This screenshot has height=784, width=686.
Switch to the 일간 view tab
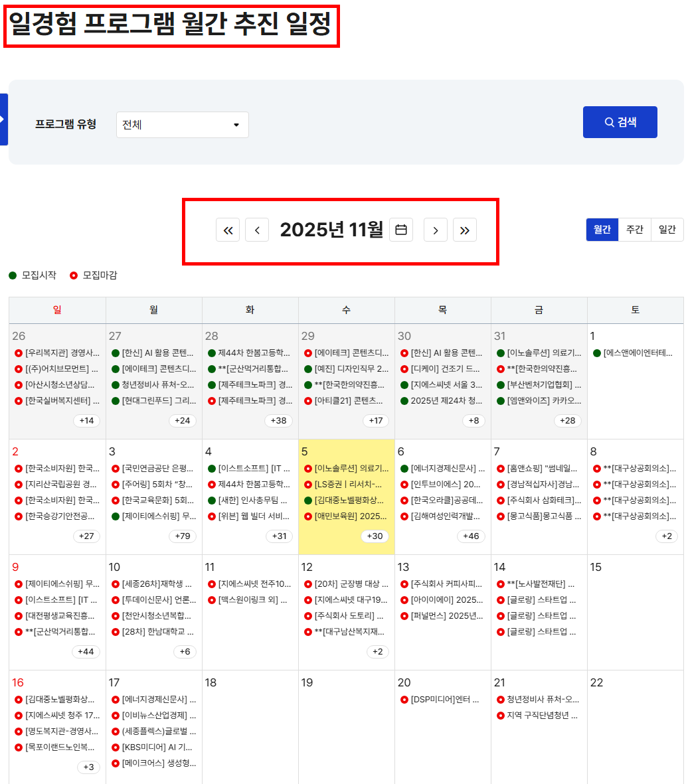pos(667,230)
